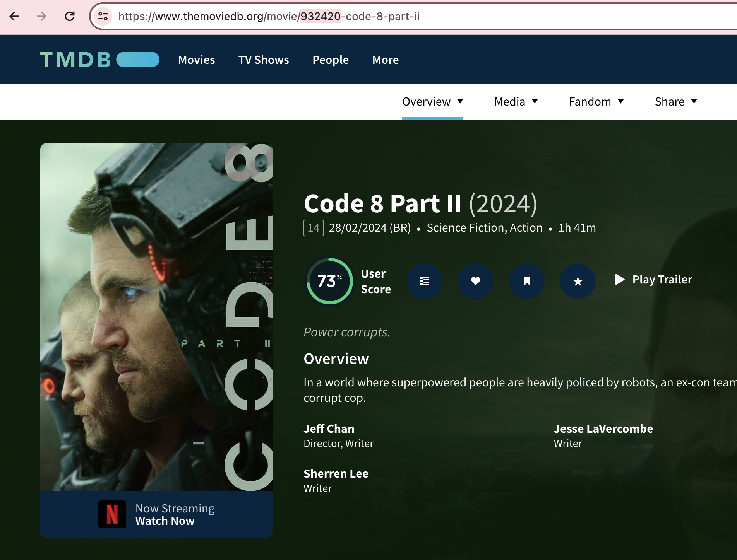Viewport: 737px width, 560px height.
Task: Click the (2024) release year
Action: point(503,203)
